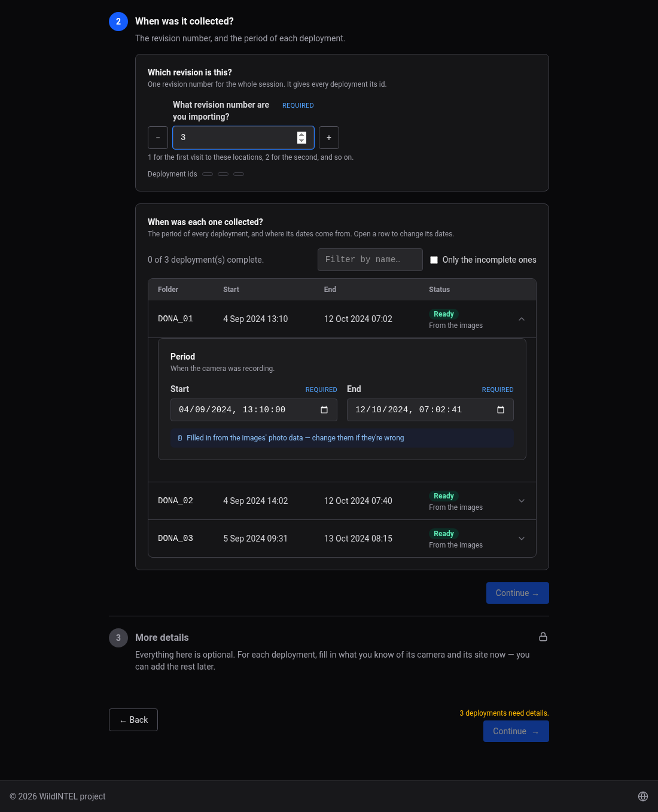658x812 pixels.
Task: Enable Only the incomplete ones checkbox
Action: pyautogui.click(x=434, y=260)
